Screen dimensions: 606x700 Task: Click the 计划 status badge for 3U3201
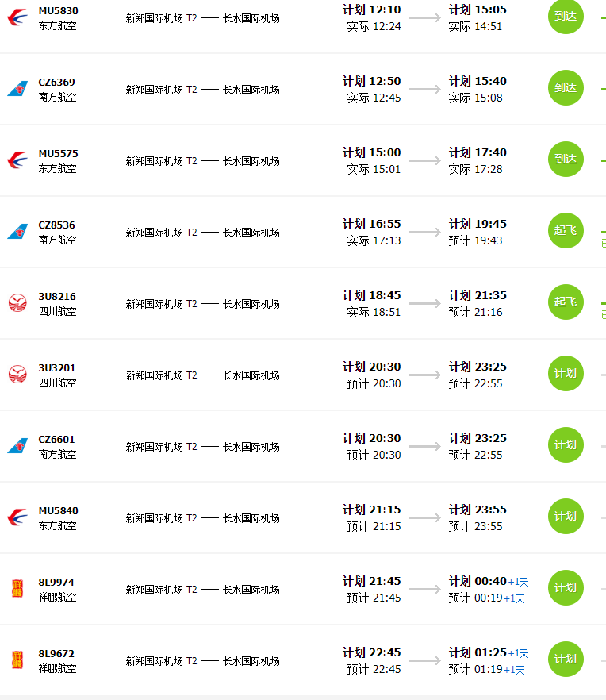click(x=566, y=374)
